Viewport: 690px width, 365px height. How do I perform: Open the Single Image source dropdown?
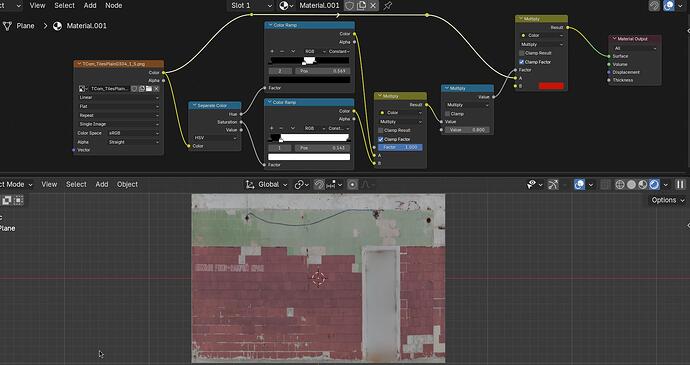click(x=118, y=124)
